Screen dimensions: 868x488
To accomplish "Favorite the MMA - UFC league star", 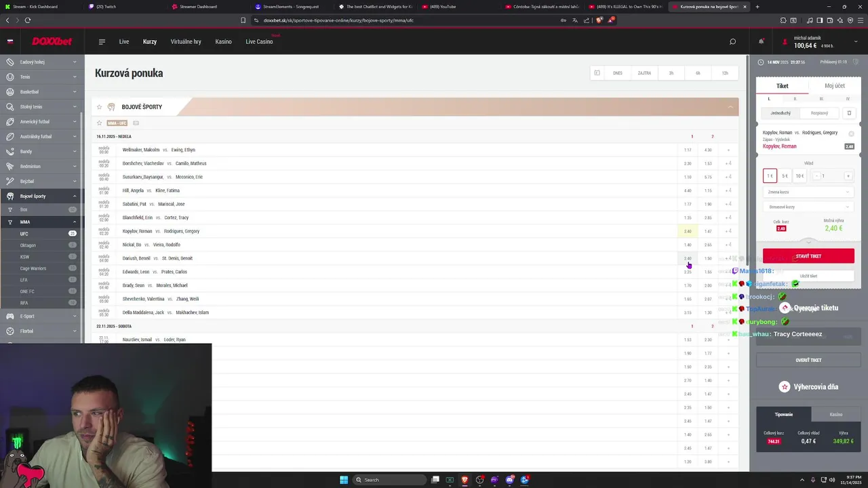I will (99, 123).
